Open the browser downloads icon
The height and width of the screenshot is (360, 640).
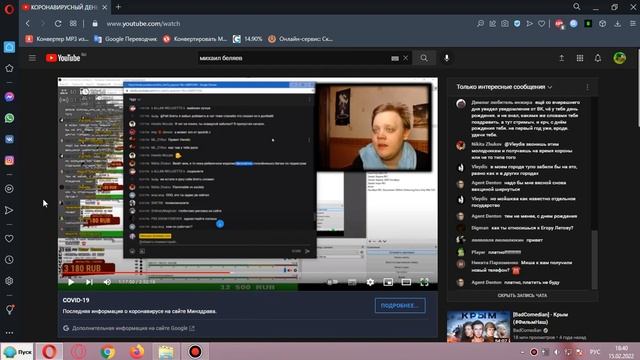pyautogui.click(x=618, y=24)
